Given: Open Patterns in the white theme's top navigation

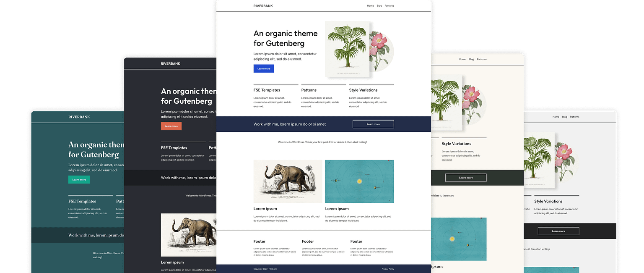Looking at the screenshot, I should 389,6.
